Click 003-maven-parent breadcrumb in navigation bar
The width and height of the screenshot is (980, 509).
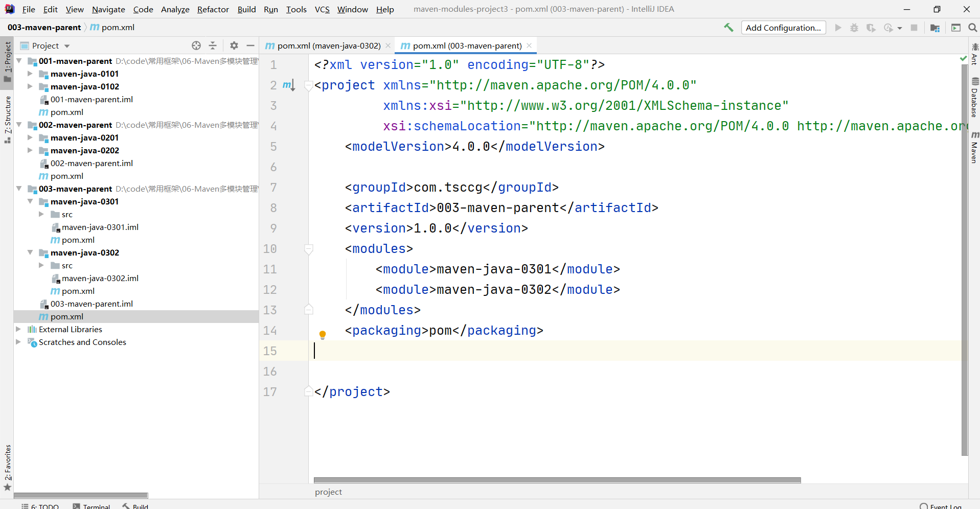point(44,27)
